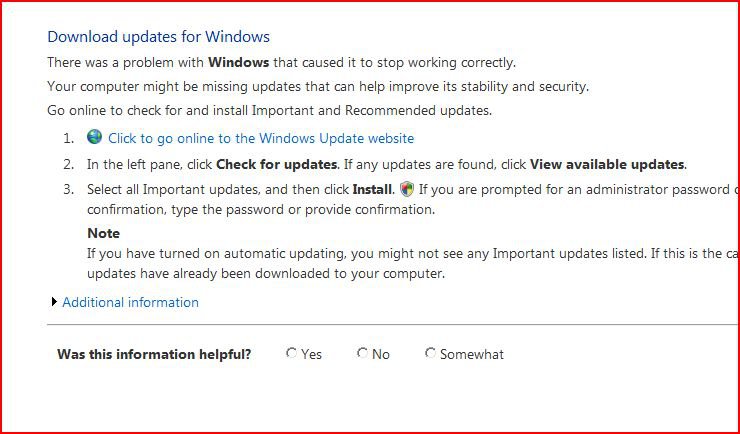Click the Yes label text
Screen dimensions: 740x434
pos(311,354)
